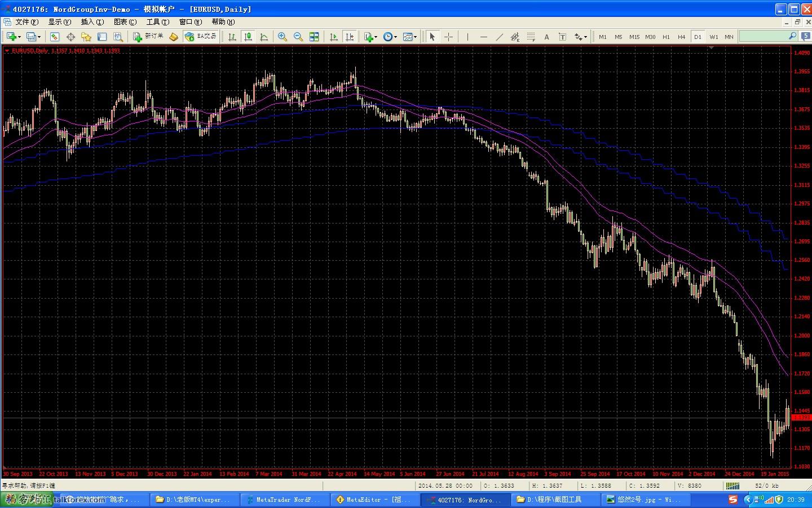Switch chart to candlestick style
Viewport: 812px width, 508px height.
(248, 37)
